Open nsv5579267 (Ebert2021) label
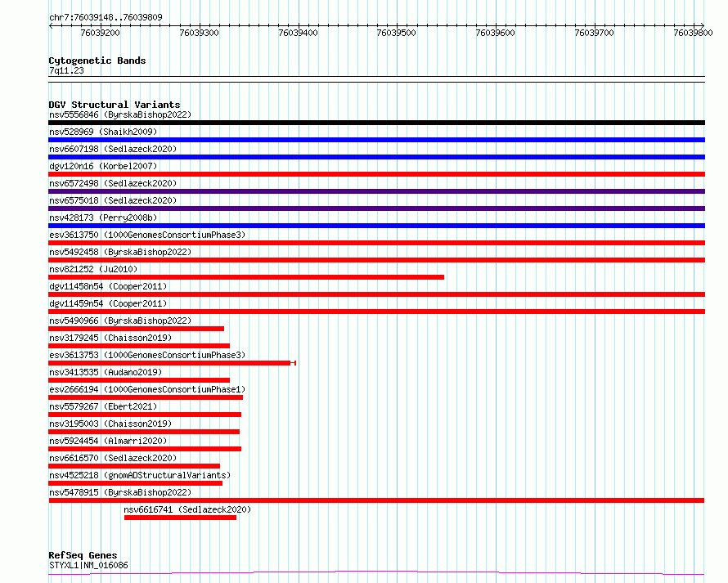The width and height of the screenshot is (728, 583). pos(103,406)
